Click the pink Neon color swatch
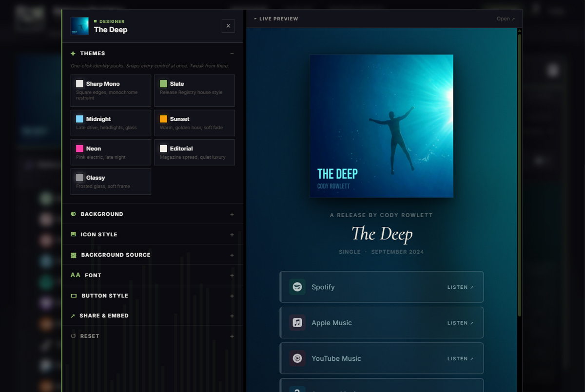The image size is (585, 392). coord(79,149)
